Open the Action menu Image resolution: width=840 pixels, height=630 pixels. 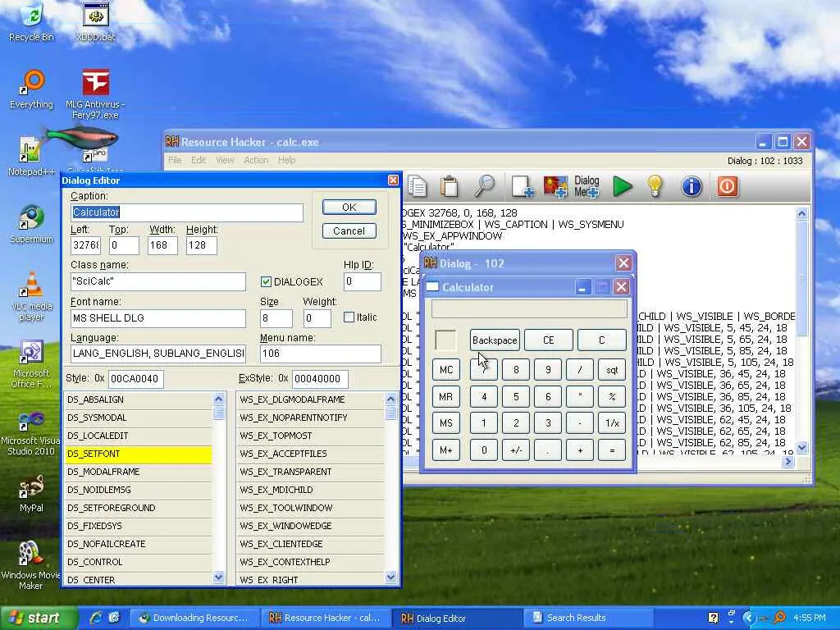pyautogui.click(x=256, y=160)
